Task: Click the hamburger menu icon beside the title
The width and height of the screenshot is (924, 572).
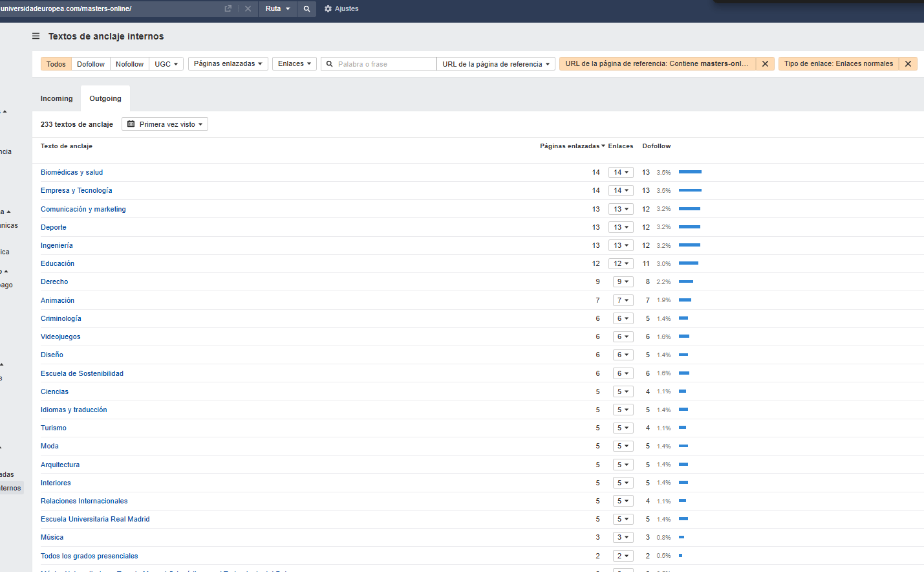Action: [x=36, y=36]
